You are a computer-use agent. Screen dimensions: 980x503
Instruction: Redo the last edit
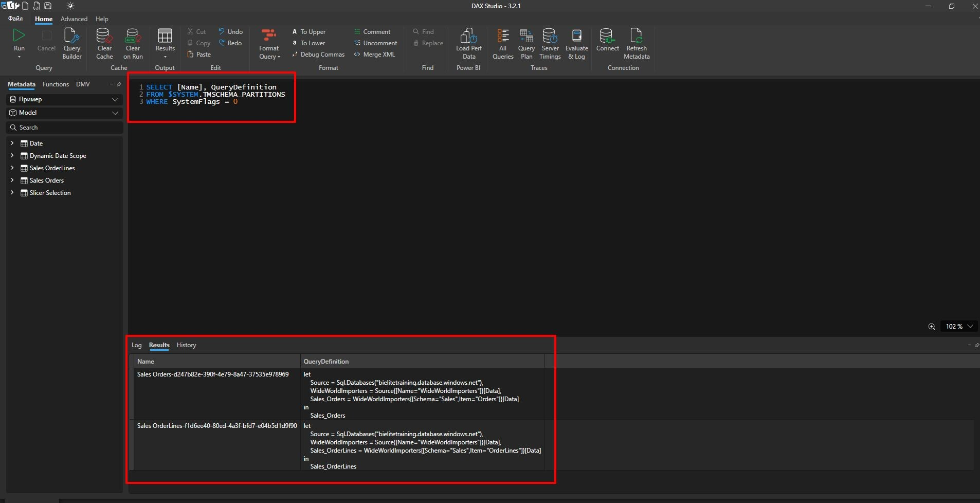pos(230,43)
